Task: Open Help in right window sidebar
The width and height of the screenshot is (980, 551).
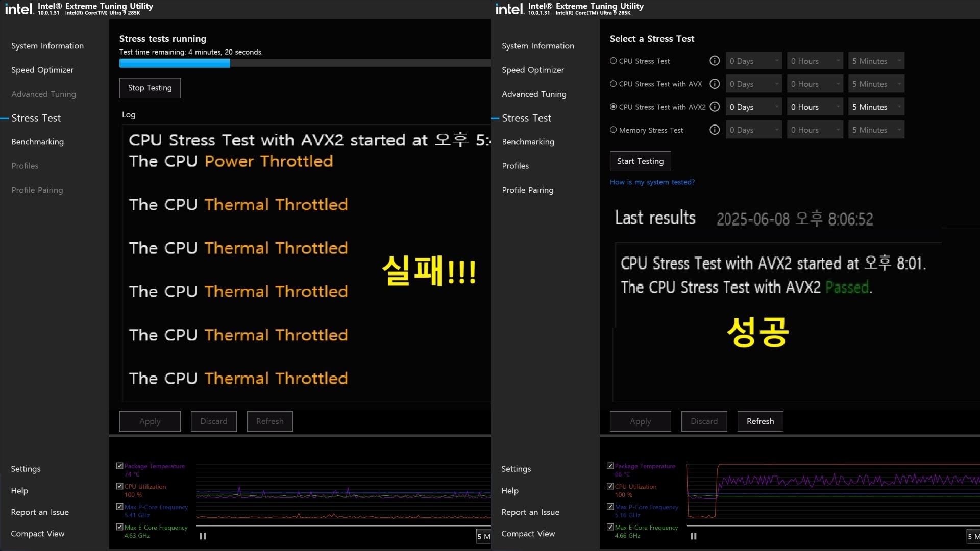Action: pos(510,491)
